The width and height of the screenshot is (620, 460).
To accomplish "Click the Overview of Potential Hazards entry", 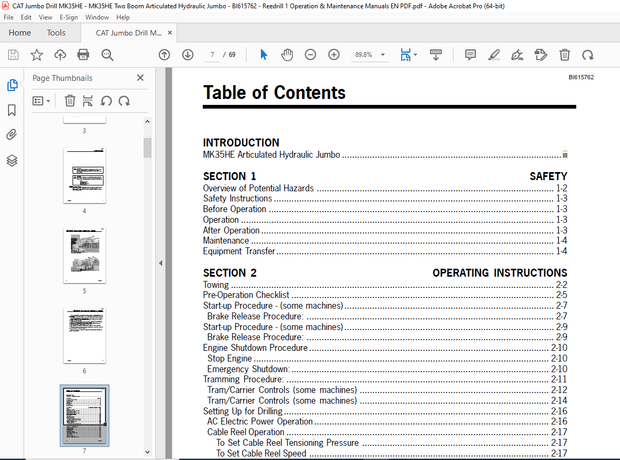I will click(385, 188).
